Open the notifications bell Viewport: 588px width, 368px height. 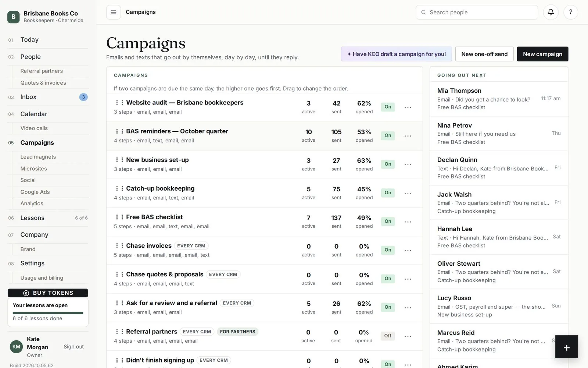[551, 12]
